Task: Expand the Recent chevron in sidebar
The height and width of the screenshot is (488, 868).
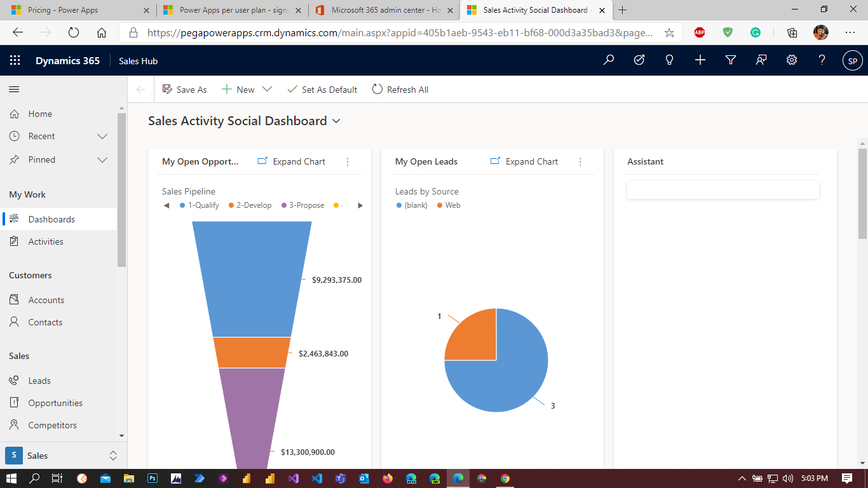Action: pos(102,137)
